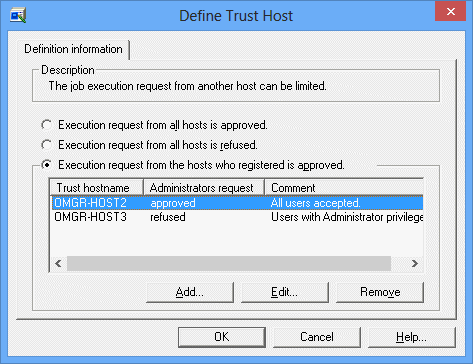Click the Comment column header
This screenshot has width=473, height=364.
344,188
